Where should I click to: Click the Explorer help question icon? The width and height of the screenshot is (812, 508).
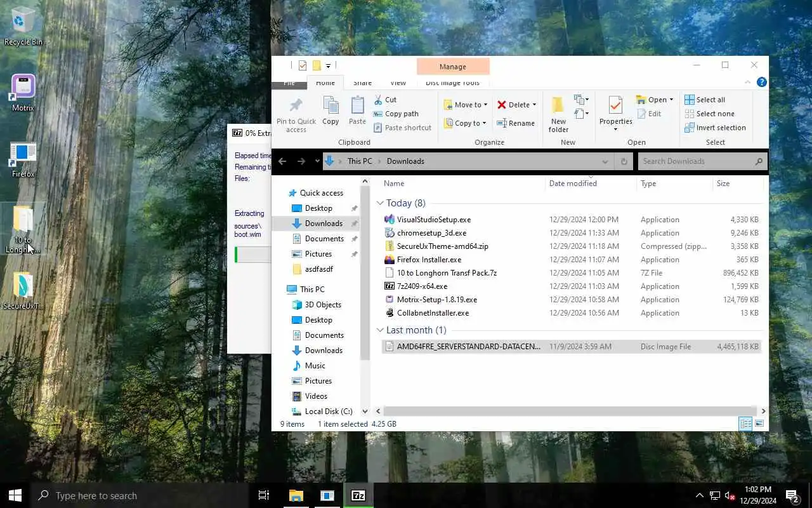tap(762, 82)
